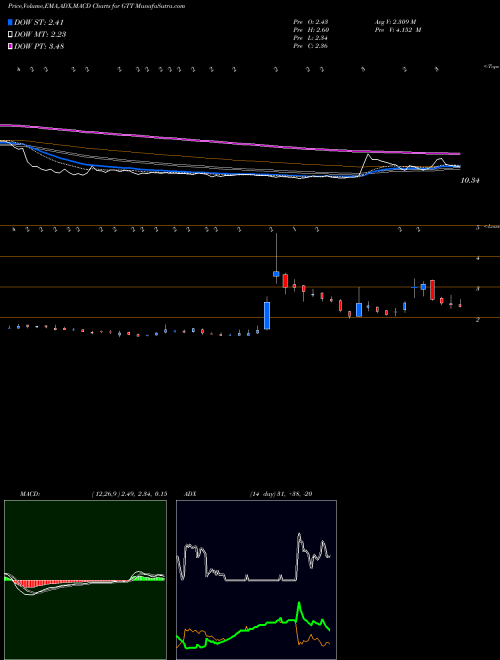Screen dimensions: 500x660
Task: Click the green +DI line peak in ADX panel
Action: point(299,604)
